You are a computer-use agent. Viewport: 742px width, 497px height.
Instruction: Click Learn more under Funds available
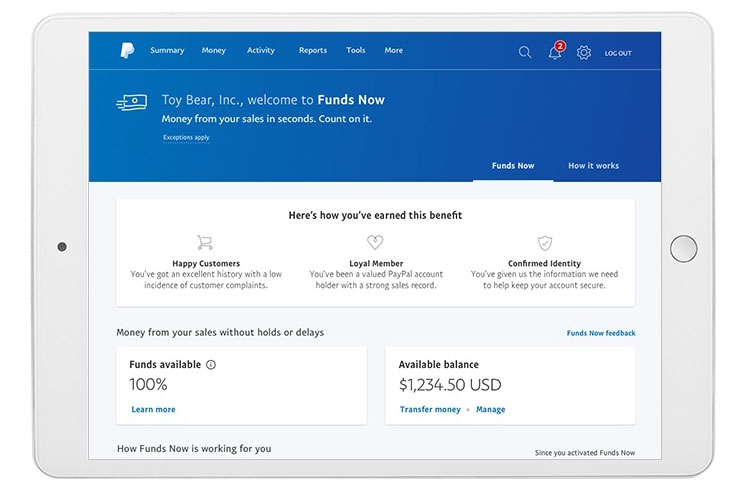click(x=153, y=409)
